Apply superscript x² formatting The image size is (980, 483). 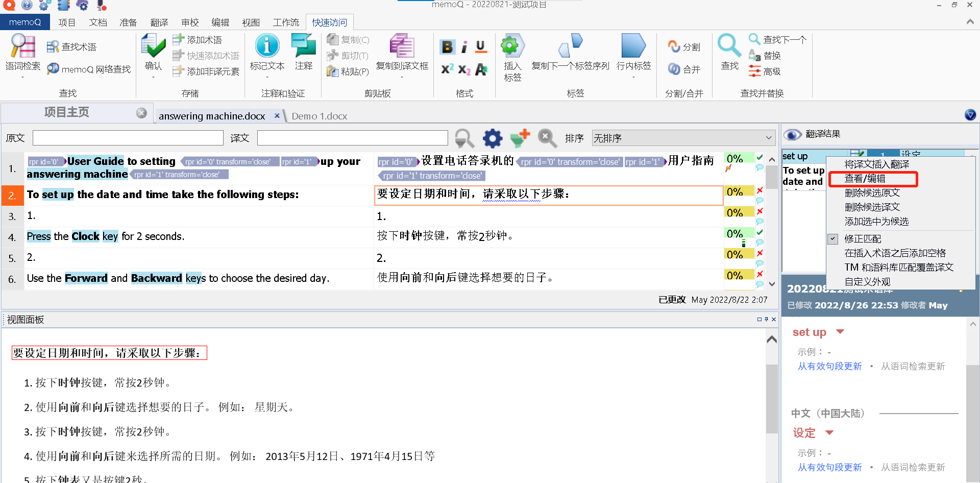point(447,69)
